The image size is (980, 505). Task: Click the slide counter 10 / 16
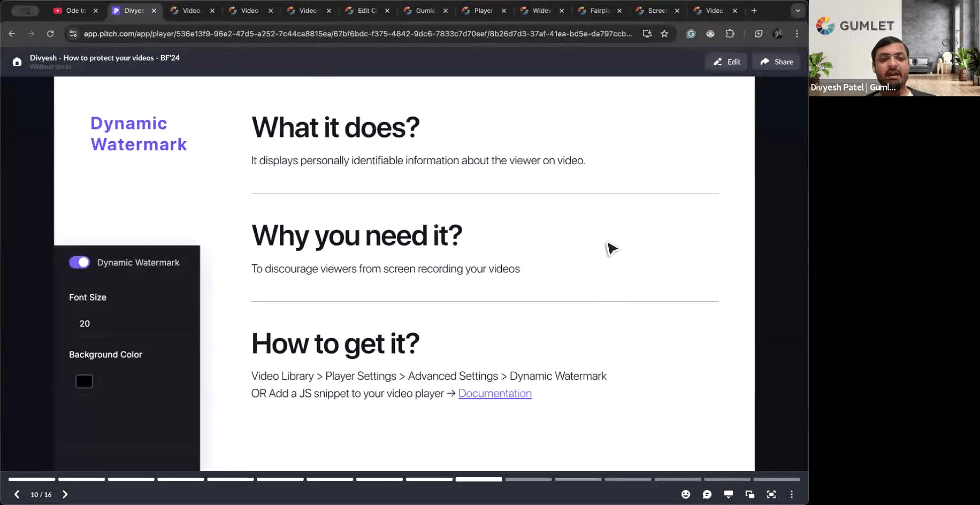click(x=41, y=495)
